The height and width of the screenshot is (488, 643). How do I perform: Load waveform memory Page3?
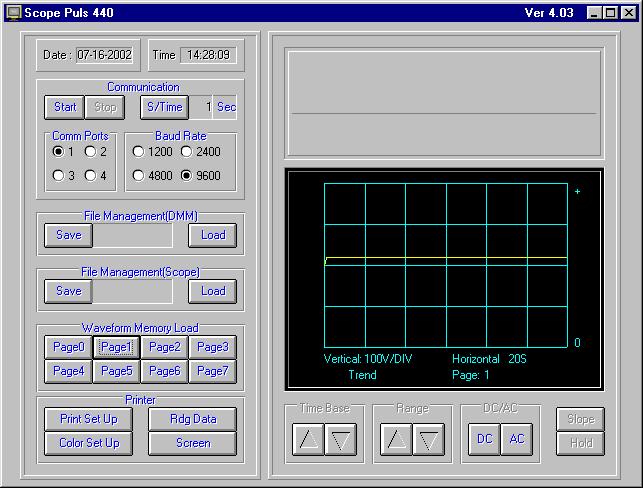[x=212, y=347]
